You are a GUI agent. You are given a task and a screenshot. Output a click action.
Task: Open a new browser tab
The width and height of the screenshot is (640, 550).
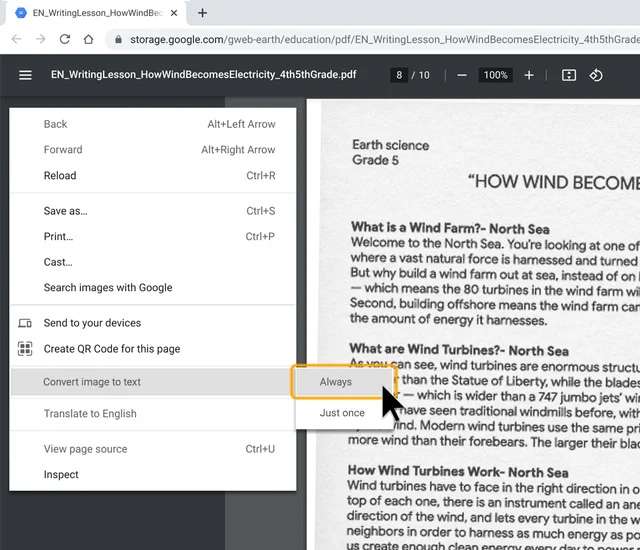tap(203, 13)
